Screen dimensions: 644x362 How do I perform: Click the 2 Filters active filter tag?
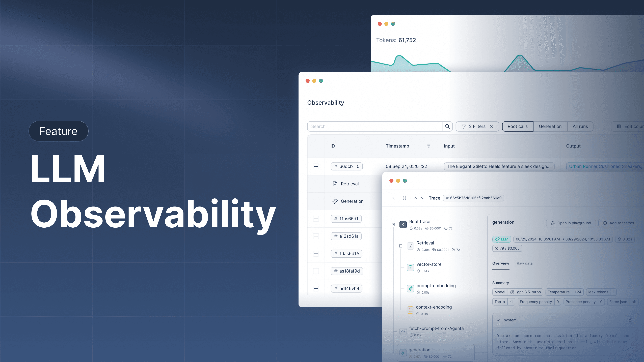(x=477, y=126)
